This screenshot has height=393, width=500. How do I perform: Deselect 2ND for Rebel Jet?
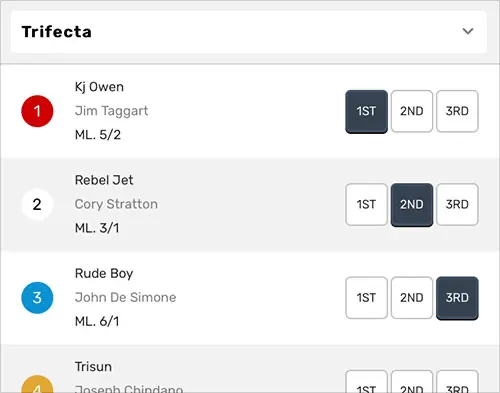click(412, 205)
